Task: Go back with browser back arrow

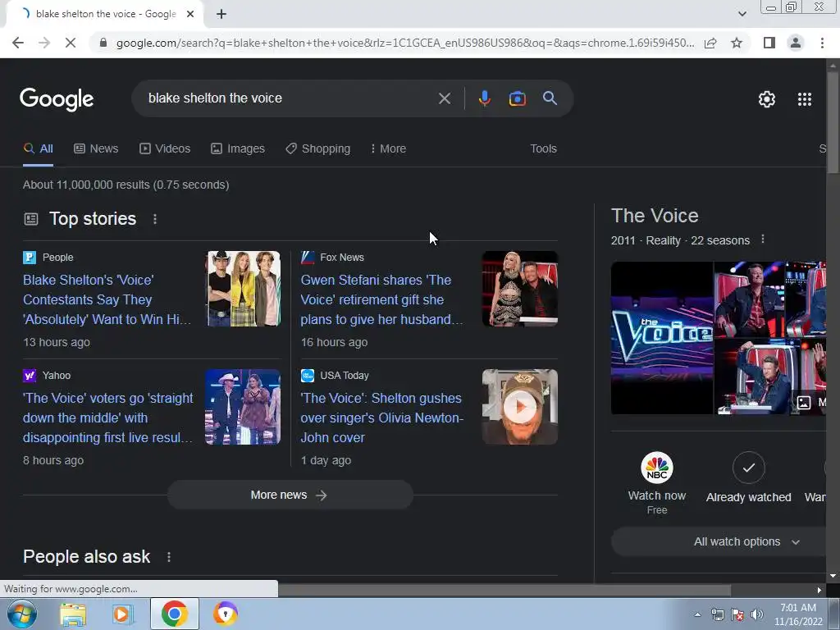Action: [18, 43]
